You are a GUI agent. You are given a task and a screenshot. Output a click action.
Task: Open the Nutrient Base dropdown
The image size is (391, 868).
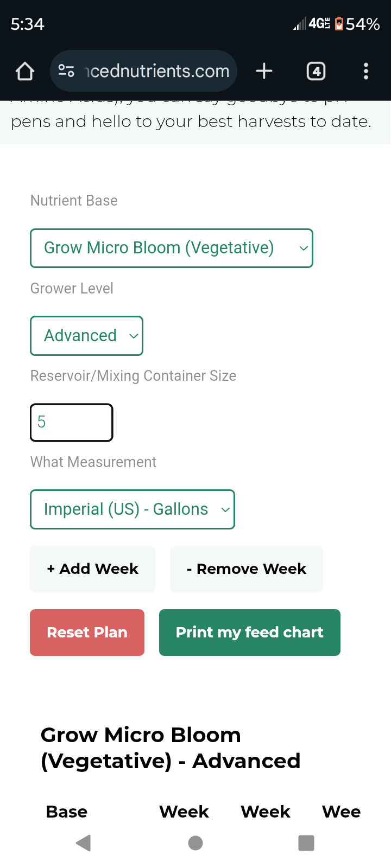click(x=172, y=248)
